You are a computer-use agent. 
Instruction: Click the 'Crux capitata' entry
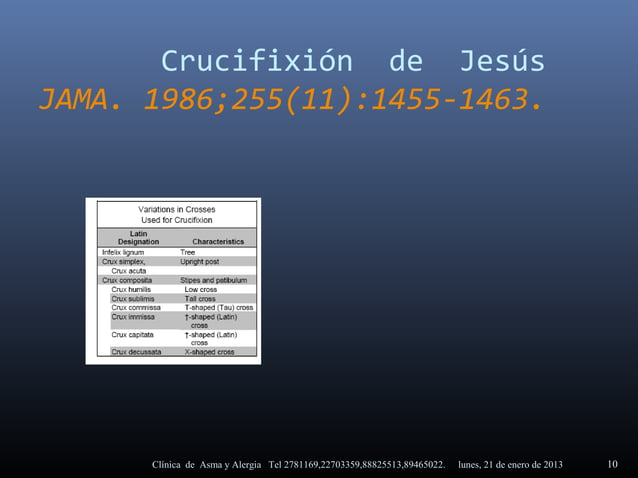[132, 335]
